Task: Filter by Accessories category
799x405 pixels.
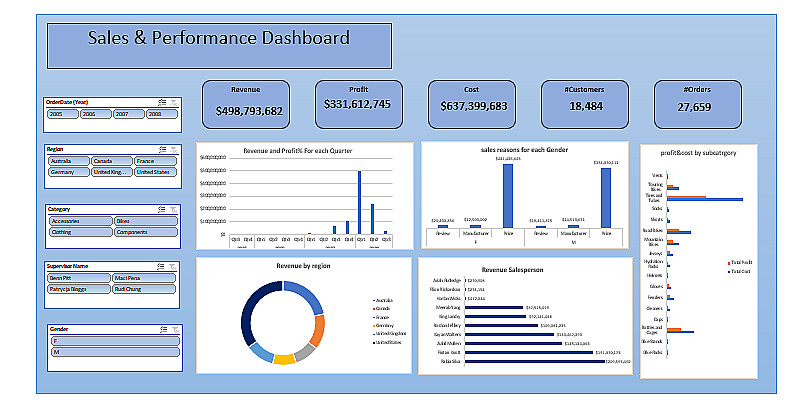Action: 81,221
